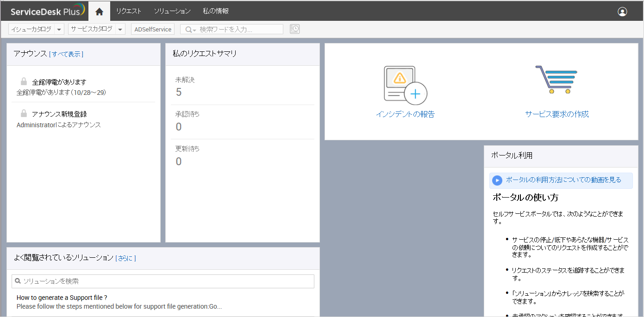Click the 更新待ち count 0
644x317 pixels.
pyautogui.click(x=179, y=162)
